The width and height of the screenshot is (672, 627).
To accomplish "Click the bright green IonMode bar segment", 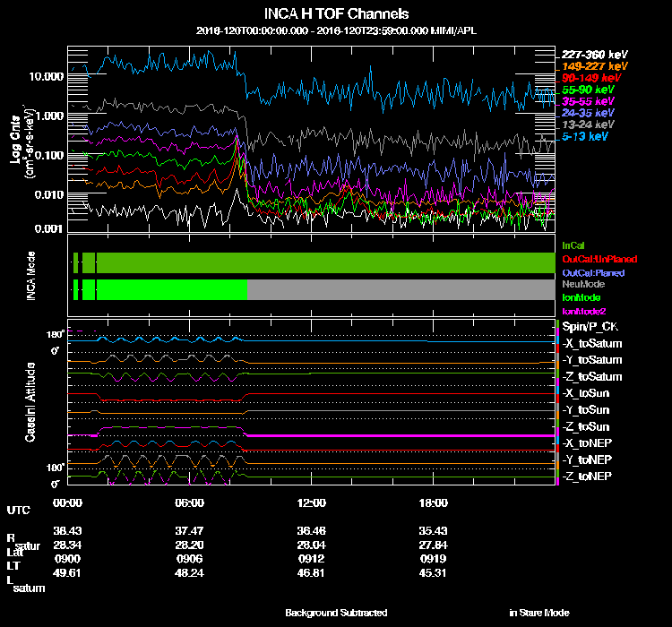I will [172, 289].
